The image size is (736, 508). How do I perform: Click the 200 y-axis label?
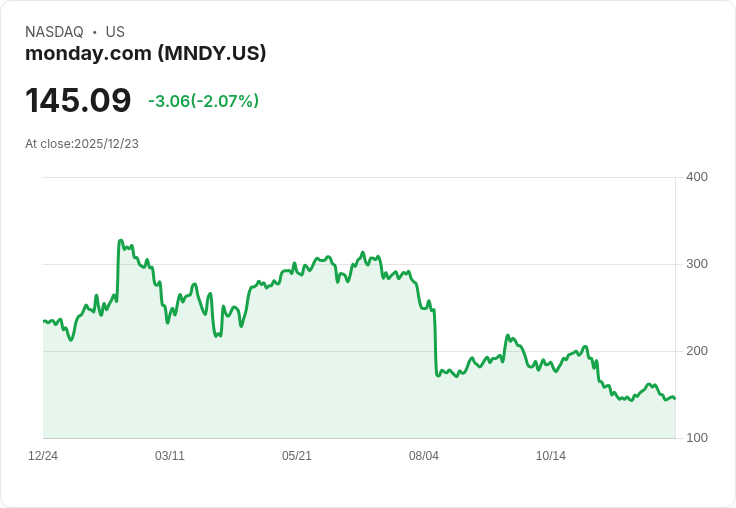697,351
